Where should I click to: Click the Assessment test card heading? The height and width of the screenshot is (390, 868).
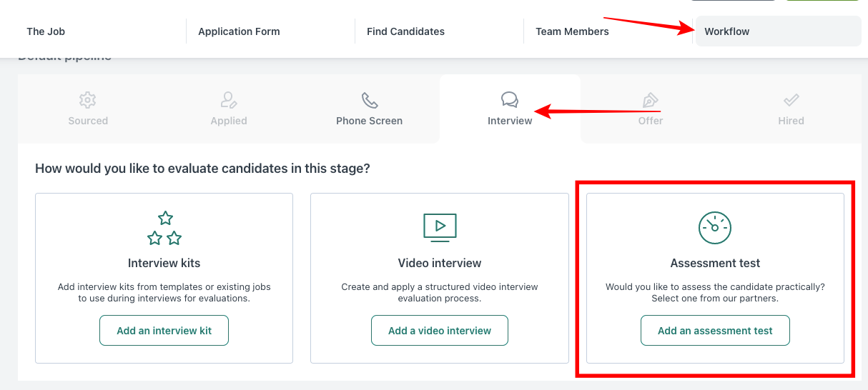(x=715, y=263)
